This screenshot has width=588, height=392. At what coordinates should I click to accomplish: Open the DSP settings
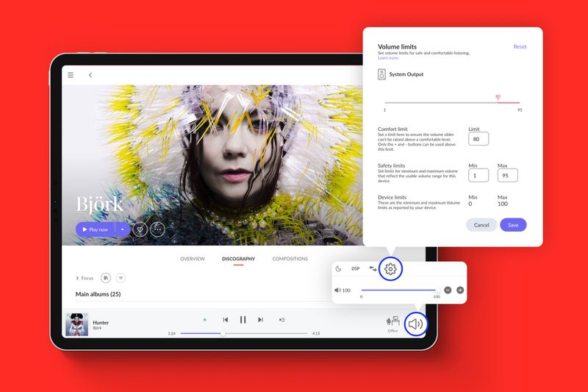(356, 268)
